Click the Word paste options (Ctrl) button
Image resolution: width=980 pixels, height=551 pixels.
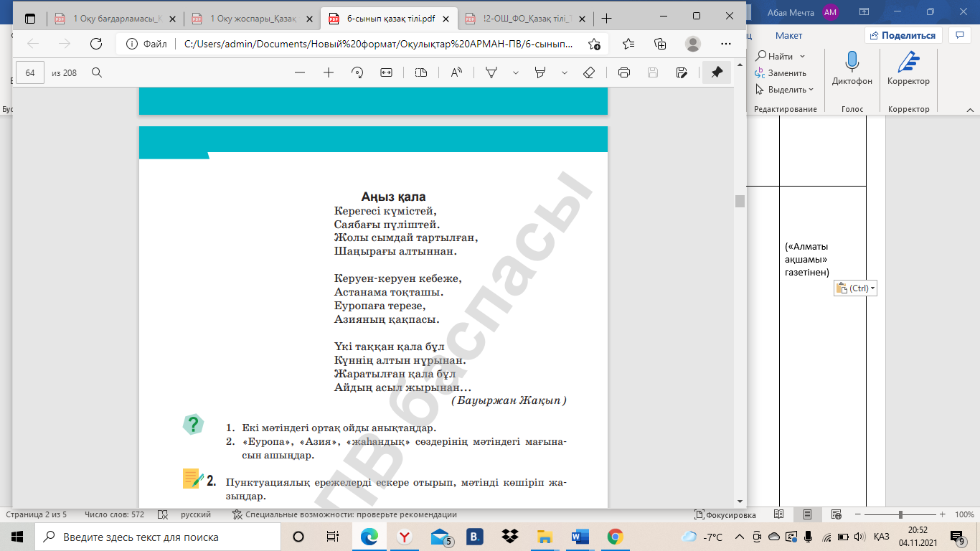pos(856,288)
